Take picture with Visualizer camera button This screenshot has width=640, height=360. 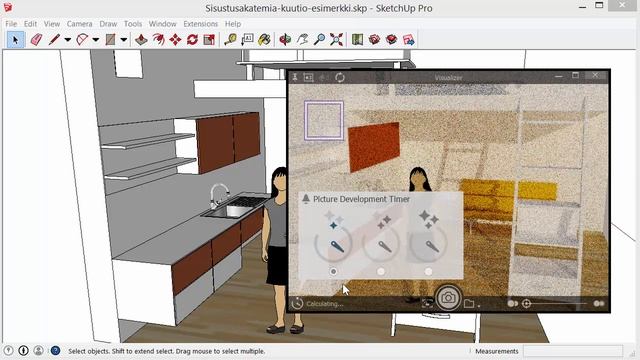(x=448, y=298)
